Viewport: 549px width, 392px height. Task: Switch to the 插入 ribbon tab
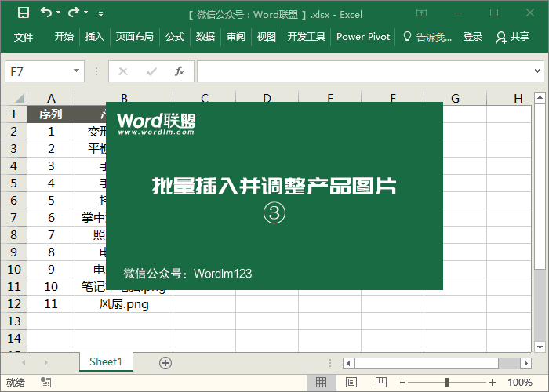click(x=95, y=36)
